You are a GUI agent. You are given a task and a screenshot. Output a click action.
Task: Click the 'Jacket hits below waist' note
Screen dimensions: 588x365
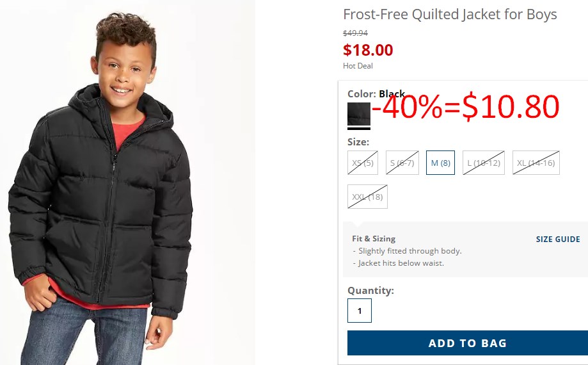pyautogui.click(x=398, y=263)
